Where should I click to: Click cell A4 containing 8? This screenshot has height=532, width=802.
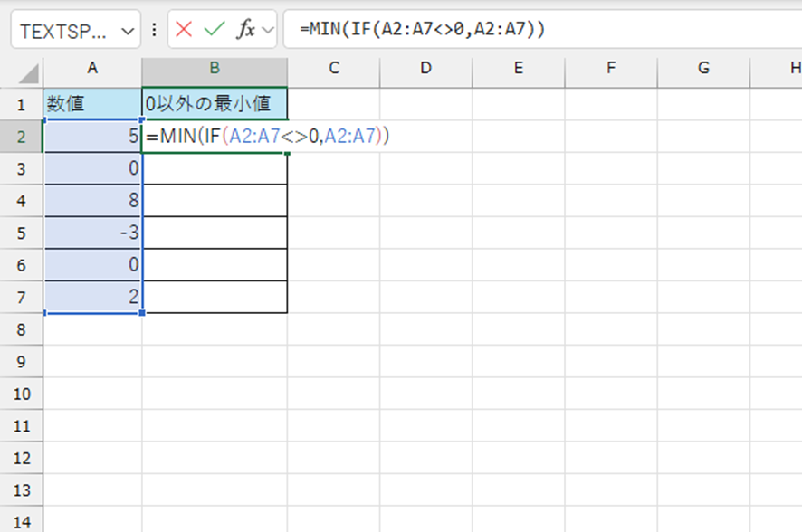tap(92, 201)
